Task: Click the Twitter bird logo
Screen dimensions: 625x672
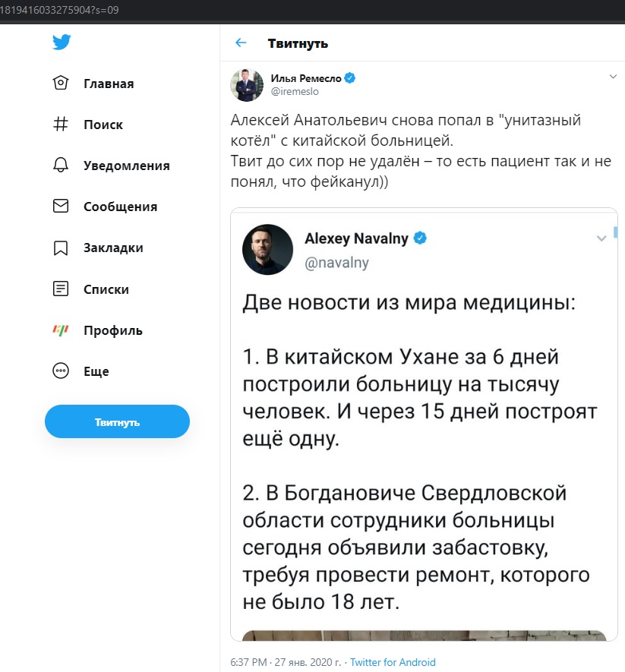Action: (62, 43)
